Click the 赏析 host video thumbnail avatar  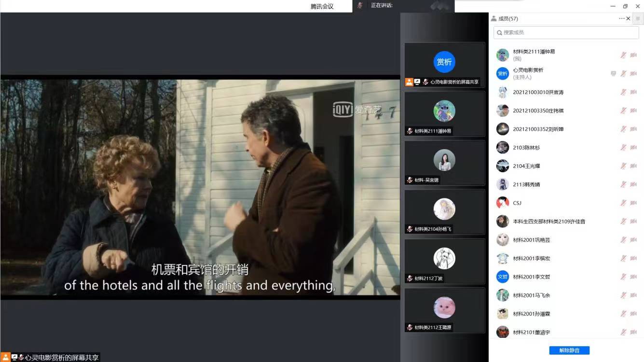[444, 62]
